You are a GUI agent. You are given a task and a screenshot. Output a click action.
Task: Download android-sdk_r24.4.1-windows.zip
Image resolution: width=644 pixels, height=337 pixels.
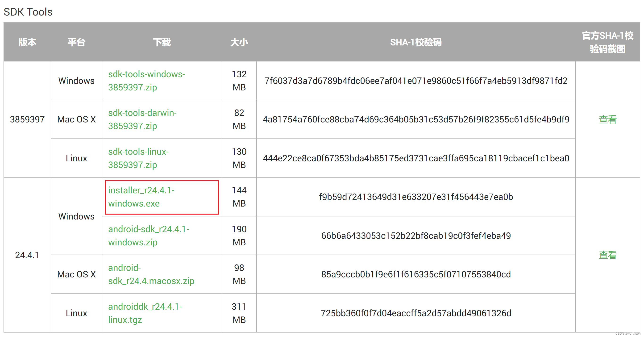click(x=149, y=235)
